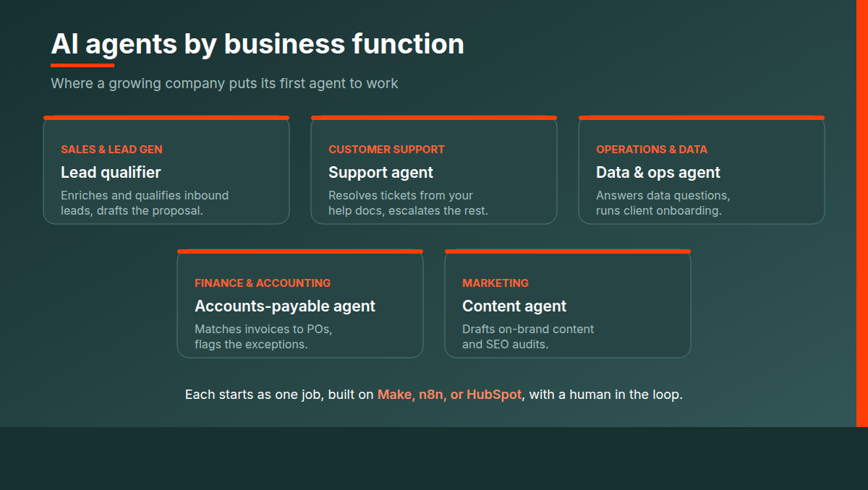Select the 'OPERATIONS & DATA' label
868x490 pixels.
(652, 150)
